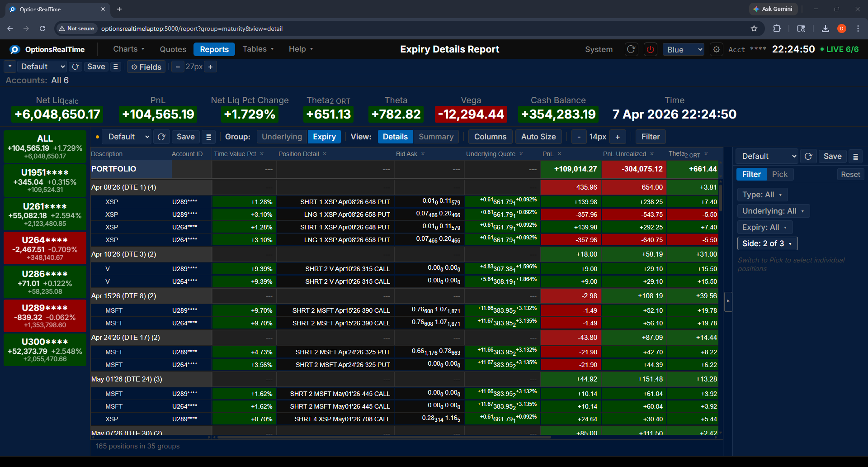Image resolution: width=868 pixels, height=467 pixels.
Task: Click the Fields button
Action: pos(146,67)
